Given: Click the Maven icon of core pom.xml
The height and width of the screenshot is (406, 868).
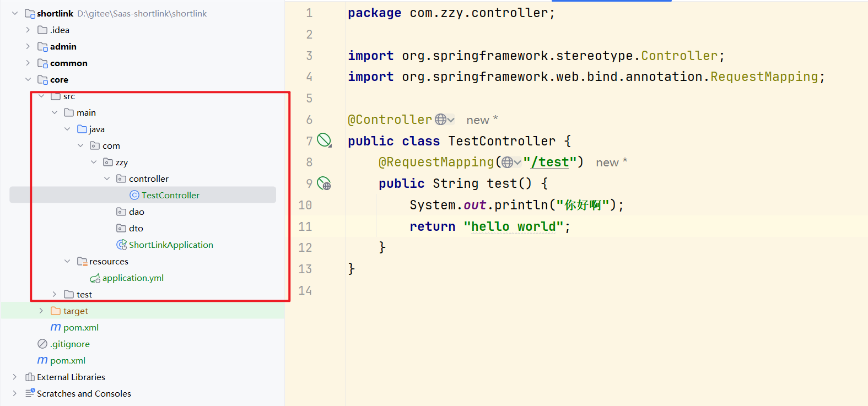Looking at the screenshot, I should (x=56, y=327).
